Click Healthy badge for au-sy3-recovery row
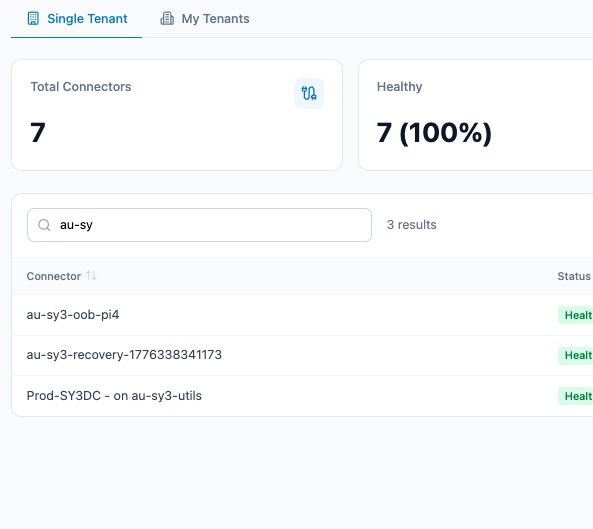 pos(576,355)
